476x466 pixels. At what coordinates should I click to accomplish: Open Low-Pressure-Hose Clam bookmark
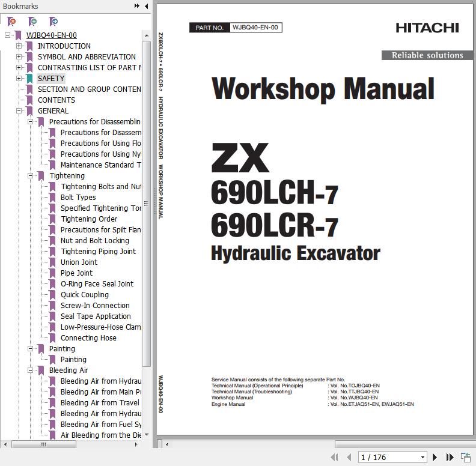[x=101, y=327]
